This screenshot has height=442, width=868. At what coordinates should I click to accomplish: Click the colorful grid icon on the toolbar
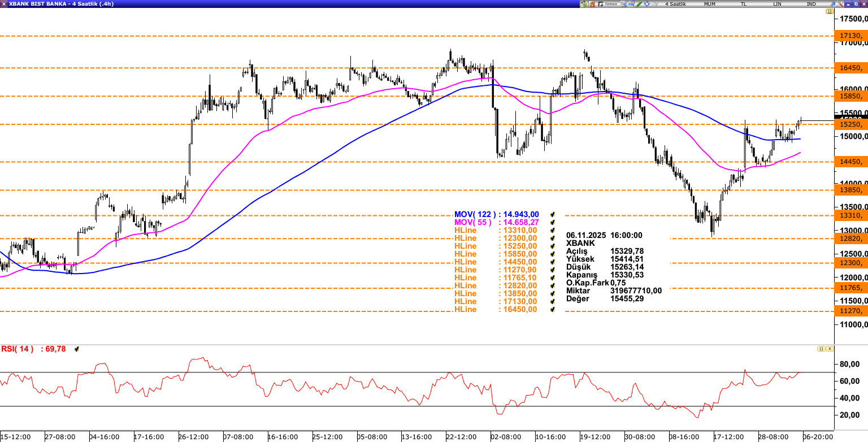[623, 3]
